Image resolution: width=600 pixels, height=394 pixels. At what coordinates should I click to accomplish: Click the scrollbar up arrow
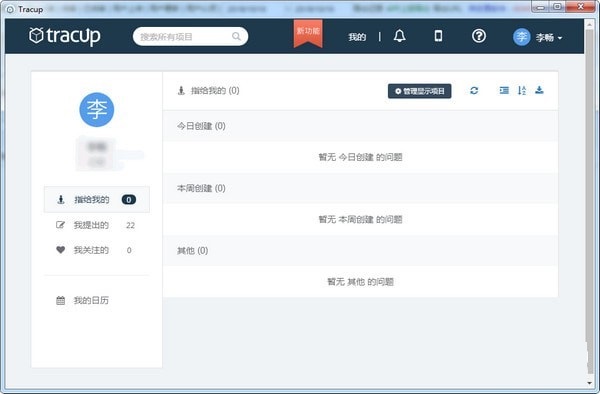590,23
